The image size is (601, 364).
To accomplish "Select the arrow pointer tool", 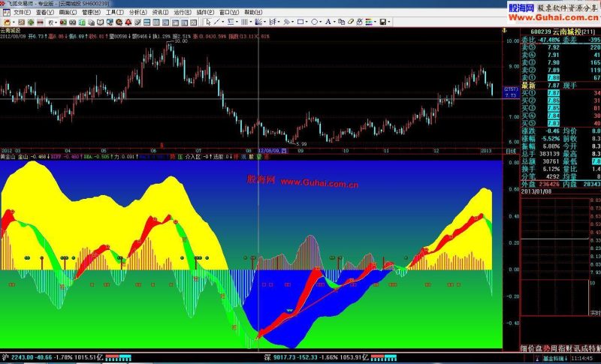I will pos(208,23).
